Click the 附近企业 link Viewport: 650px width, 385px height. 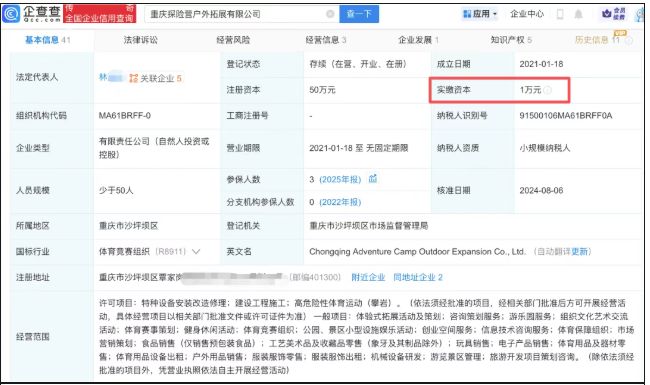[x=368, y=277]
